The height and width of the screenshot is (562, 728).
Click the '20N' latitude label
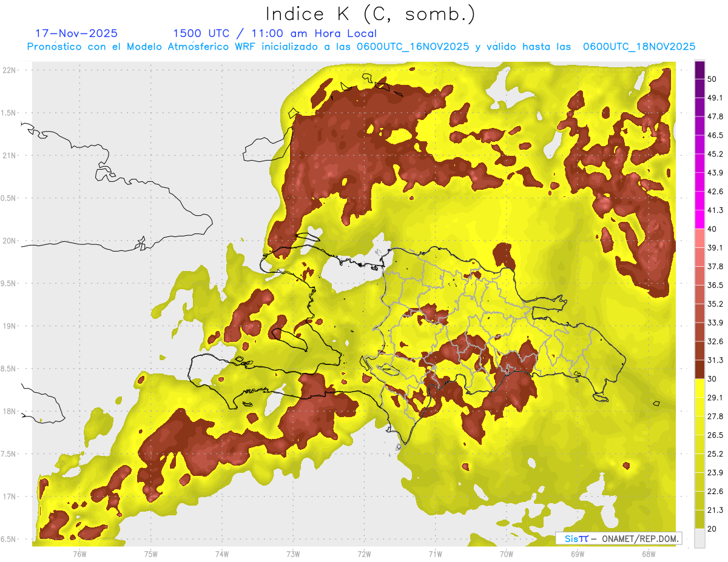click(10, 241)
